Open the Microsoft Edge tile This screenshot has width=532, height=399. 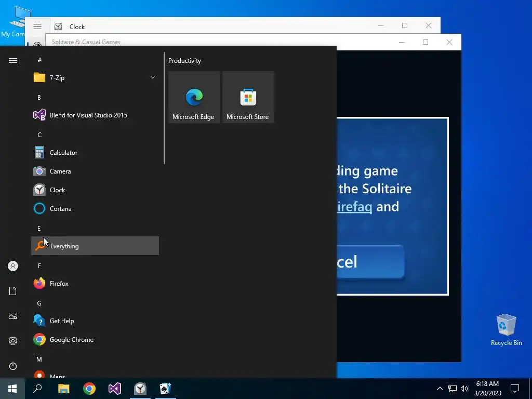194,97
